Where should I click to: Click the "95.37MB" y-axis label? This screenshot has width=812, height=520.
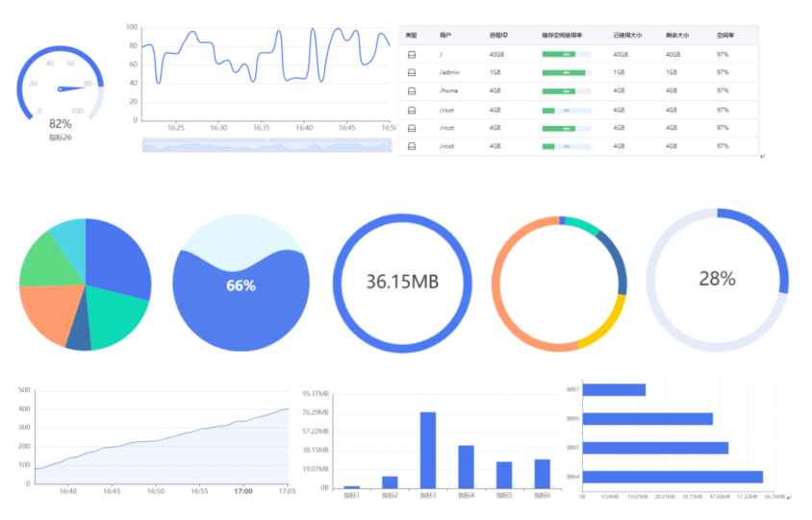(x=316, y=394)
